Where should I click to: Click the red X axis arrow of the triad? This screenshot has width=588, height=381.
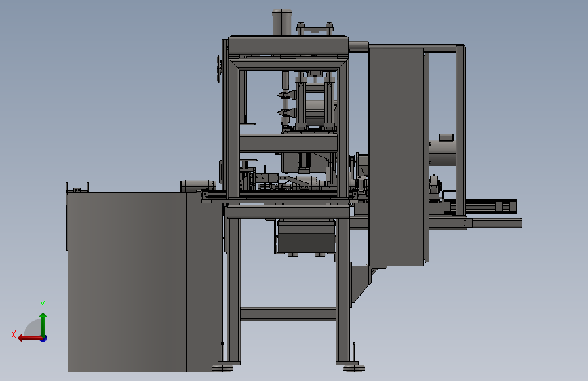click(x=29, y=338)
